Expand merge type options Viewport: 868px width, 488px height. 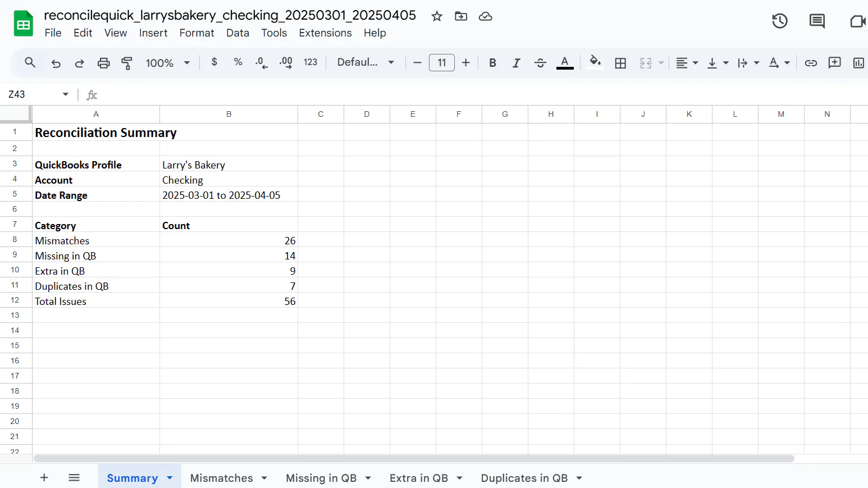coord(661,63)
